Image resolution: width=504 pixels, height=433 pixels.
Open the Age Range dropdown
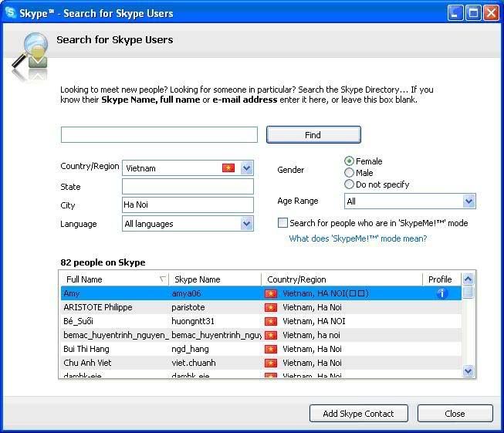tap(468, 201)
